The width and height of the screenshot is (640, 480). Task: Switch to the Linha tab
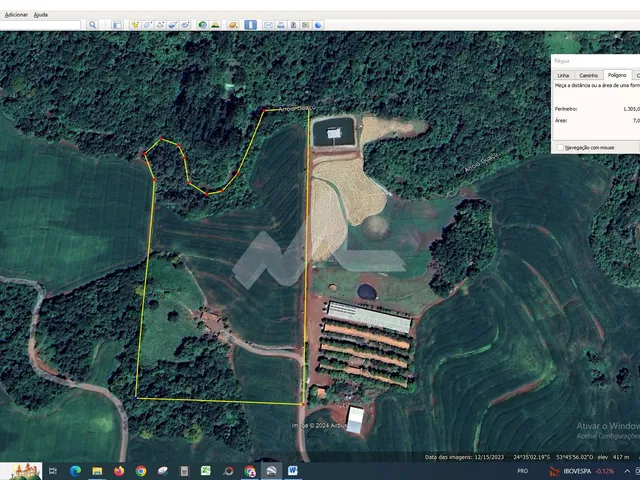coord(563,76)
